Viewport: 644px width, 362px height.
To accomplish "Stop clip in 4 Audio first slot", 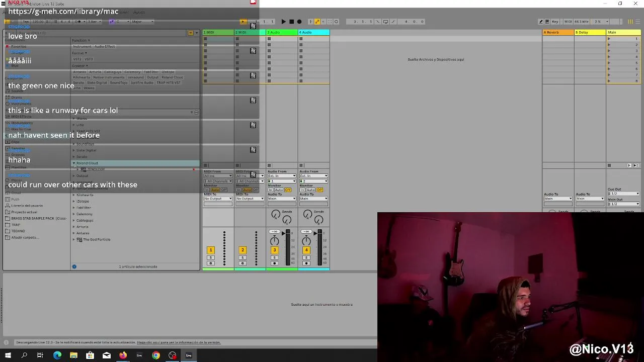I will coord(301,39).
